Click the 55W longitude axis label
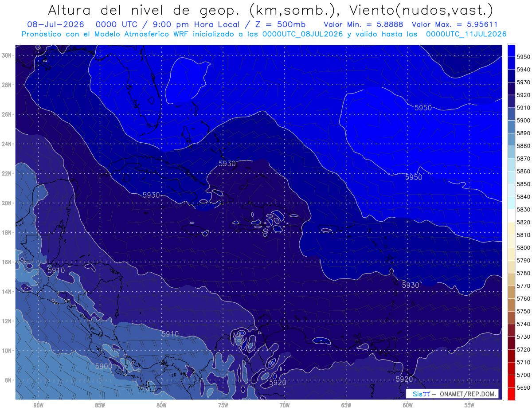The height and width of the screenshot is (411, 532). (469, 405)
